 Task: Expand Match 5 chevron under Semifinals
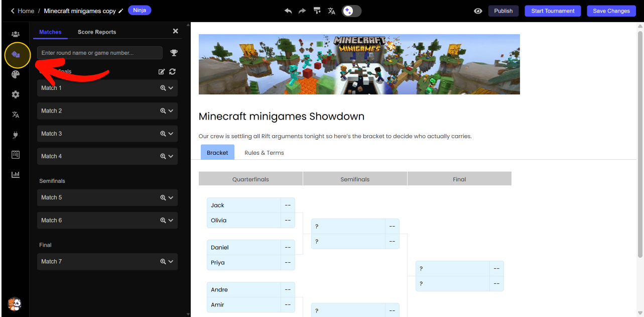(x=171, y=197)
